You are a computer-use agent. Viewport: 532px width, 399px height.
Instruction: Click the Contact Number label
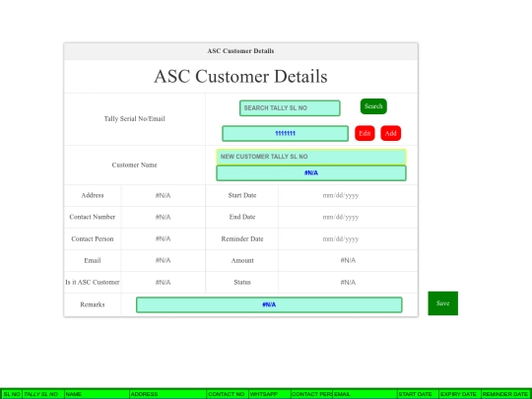pos(93,217)
